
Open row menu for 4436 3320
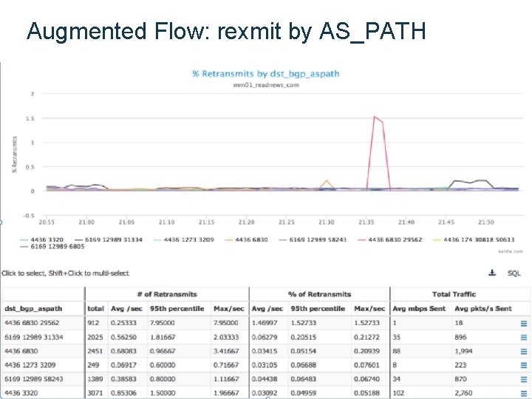524,393
